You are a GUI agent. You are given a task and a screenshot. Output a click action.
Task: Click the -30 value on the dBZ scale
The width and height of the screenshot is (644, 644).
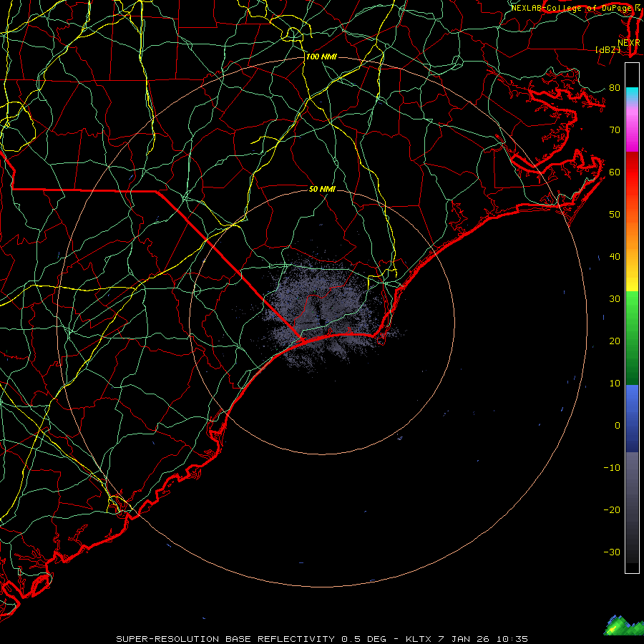point(612,552)
